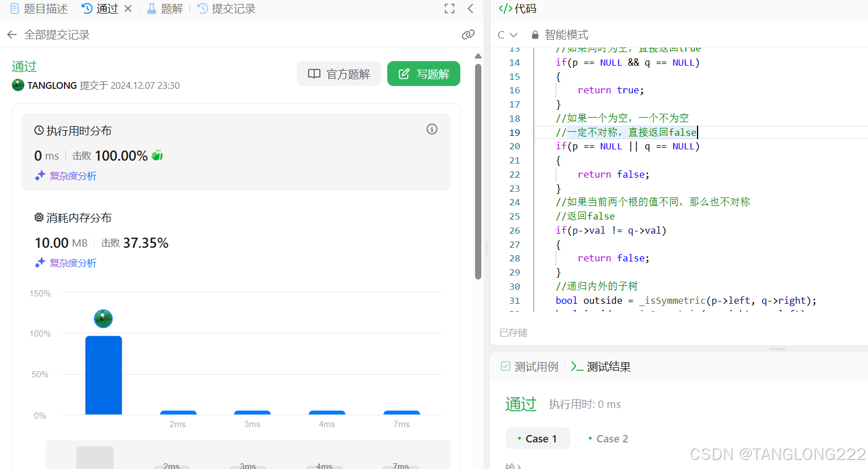Click the 'bool outside' line 31 in the editor
This screenshot has height=469, width=868.
click(686, 300)
